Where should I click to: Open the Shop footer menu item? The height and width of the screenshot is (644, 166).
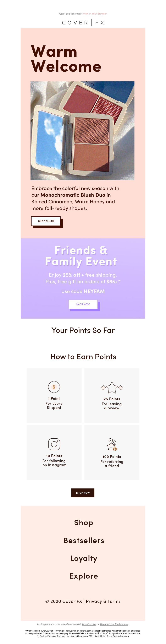click(x=83, y=522)
